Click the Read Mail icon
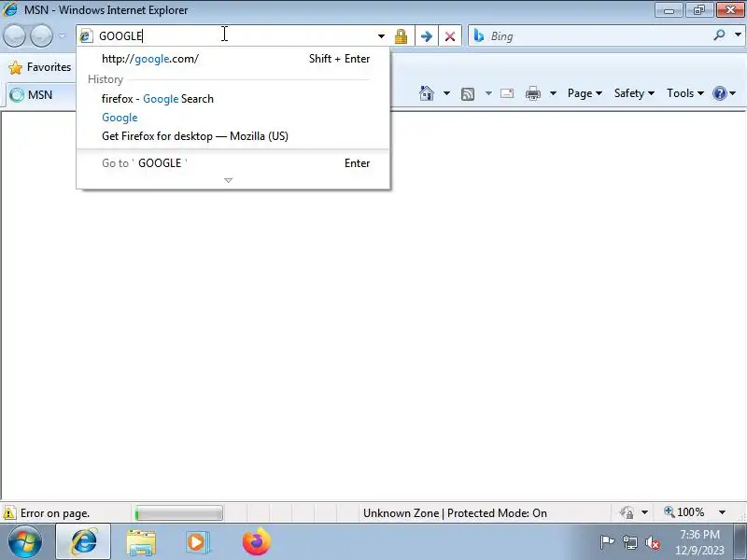Screen dimensions: 747x560 pyautogui.click(x=507, y=93)
